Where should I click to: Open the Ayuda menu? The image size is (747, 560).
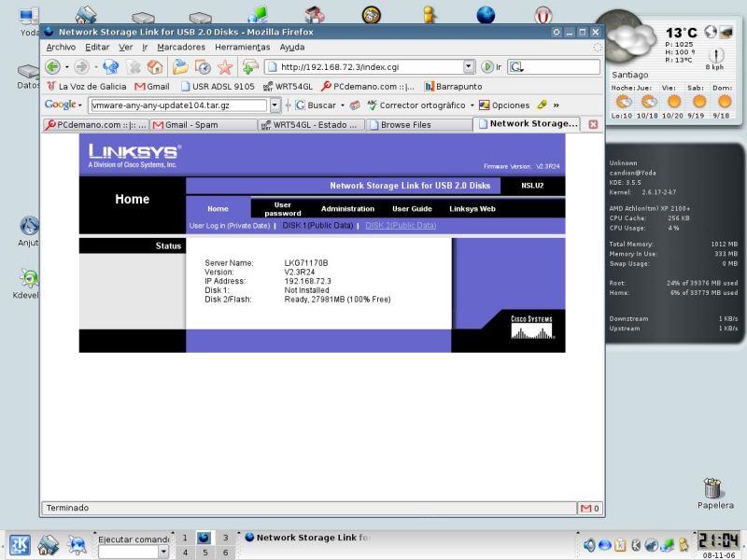(x=292, y=48)
